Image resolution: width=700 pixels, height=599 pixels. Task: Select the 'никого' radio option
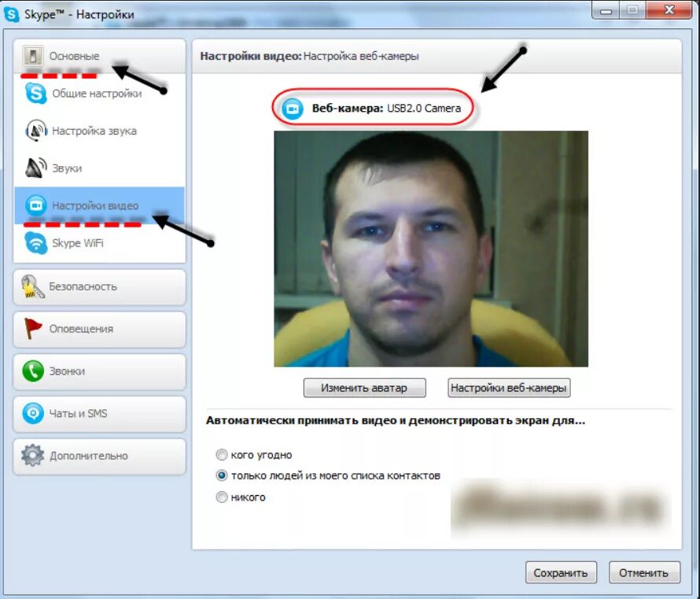(222, 497)
